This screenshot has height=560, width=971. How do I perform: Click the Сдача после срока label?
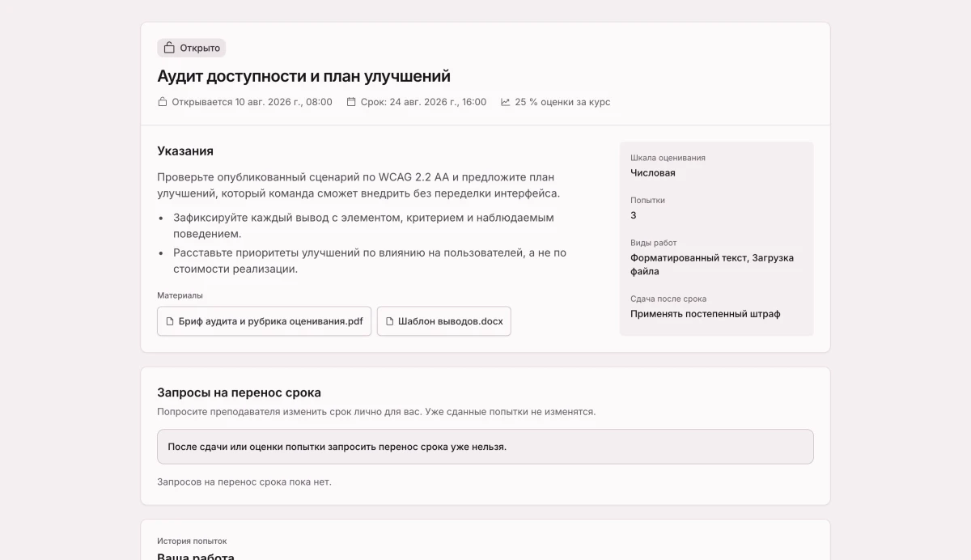click(668, 299)
